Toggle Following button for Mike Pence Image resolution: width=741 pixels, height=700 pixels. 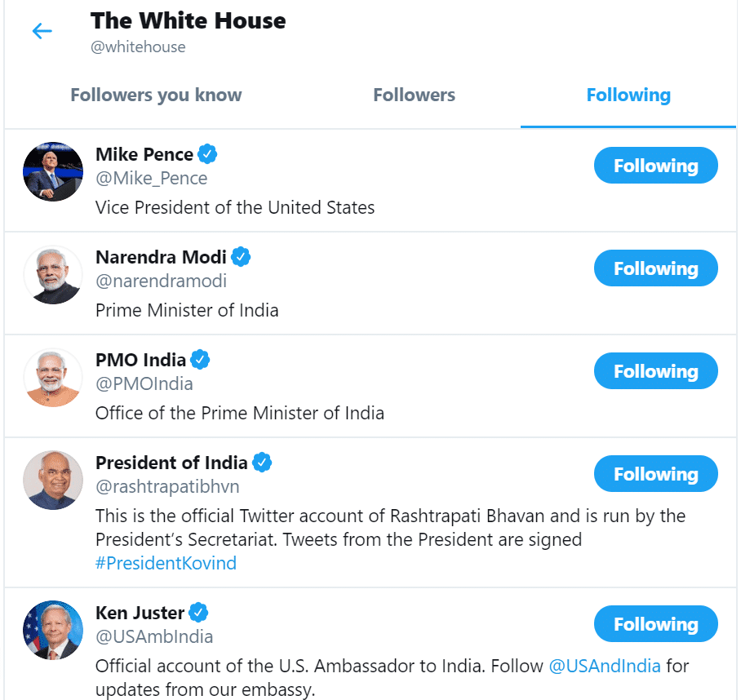pos(655,166)
